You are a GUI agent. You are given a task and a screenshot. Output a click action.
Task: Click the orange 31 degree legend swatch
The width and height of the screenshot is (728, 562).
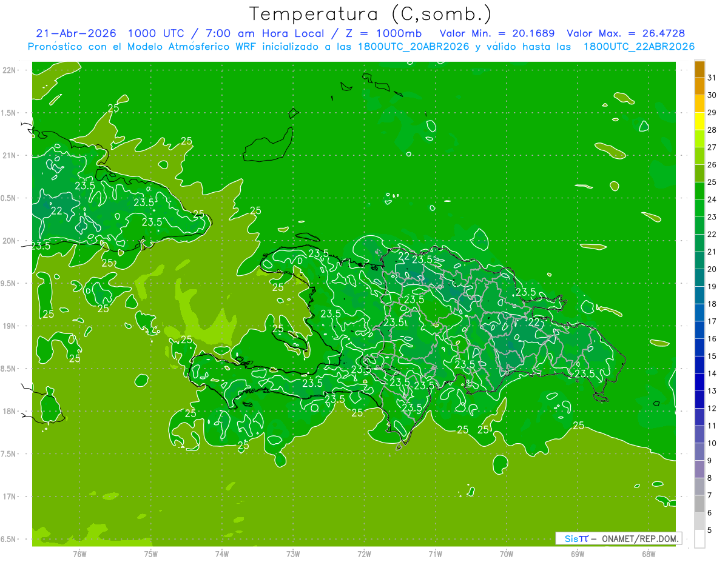tap(699, 70)
